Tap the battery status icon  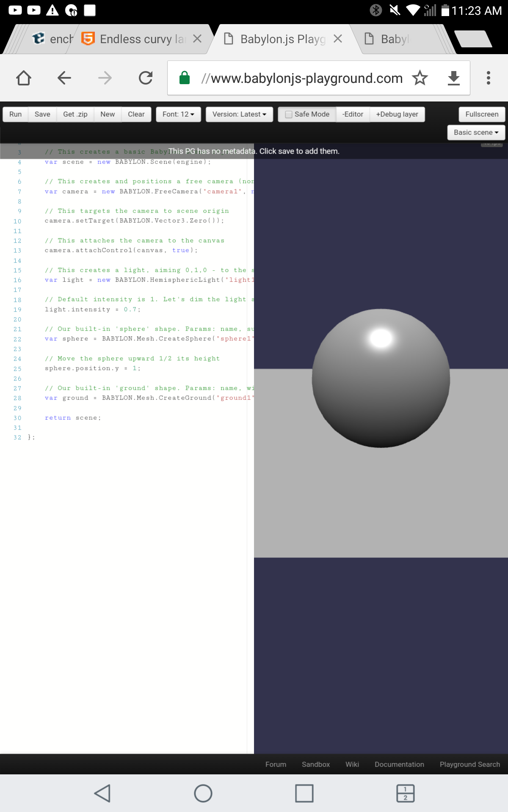coord(445,10)
